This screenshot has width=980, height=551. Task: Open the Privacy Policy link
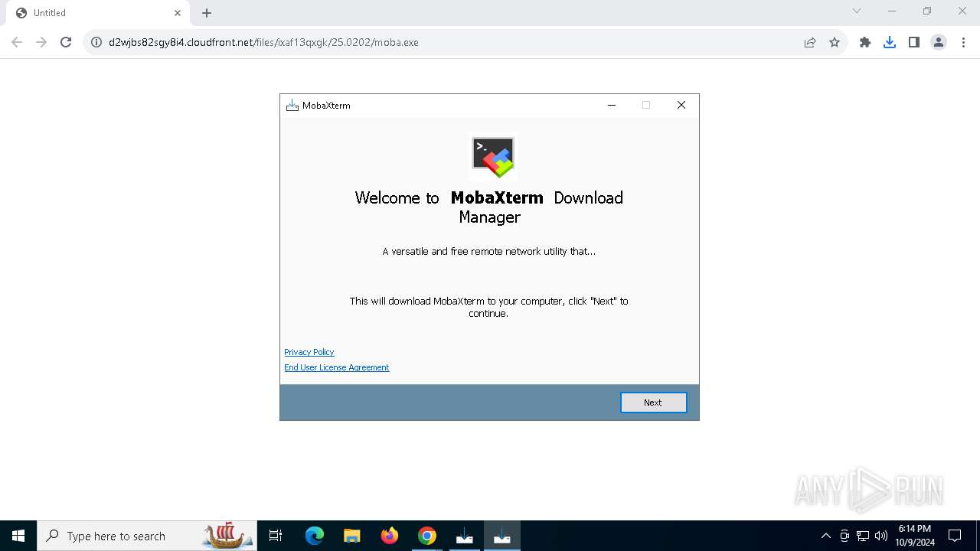pos(309,352)
